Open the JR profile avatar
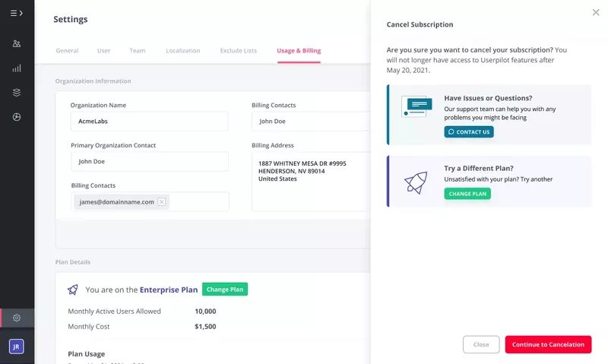 [16, 347]
